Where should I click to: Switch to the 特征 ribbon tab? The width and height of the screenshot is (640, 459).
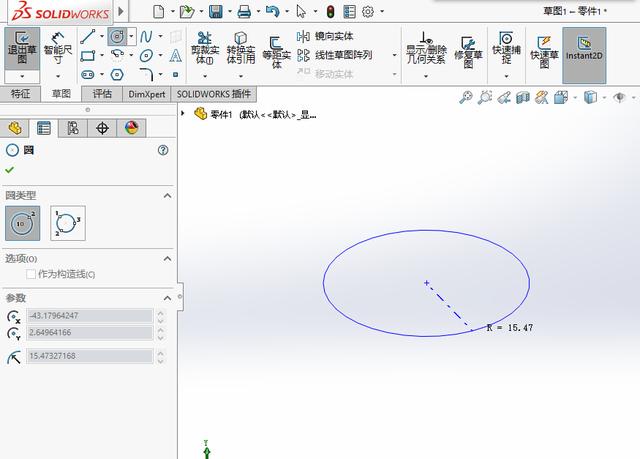pos(20,94)
